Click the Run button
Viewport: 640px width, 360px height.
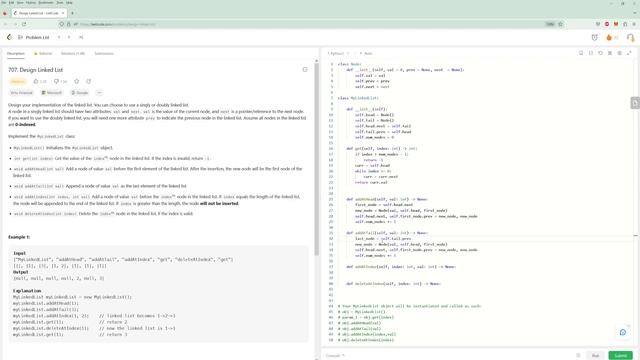pos(596,356)
